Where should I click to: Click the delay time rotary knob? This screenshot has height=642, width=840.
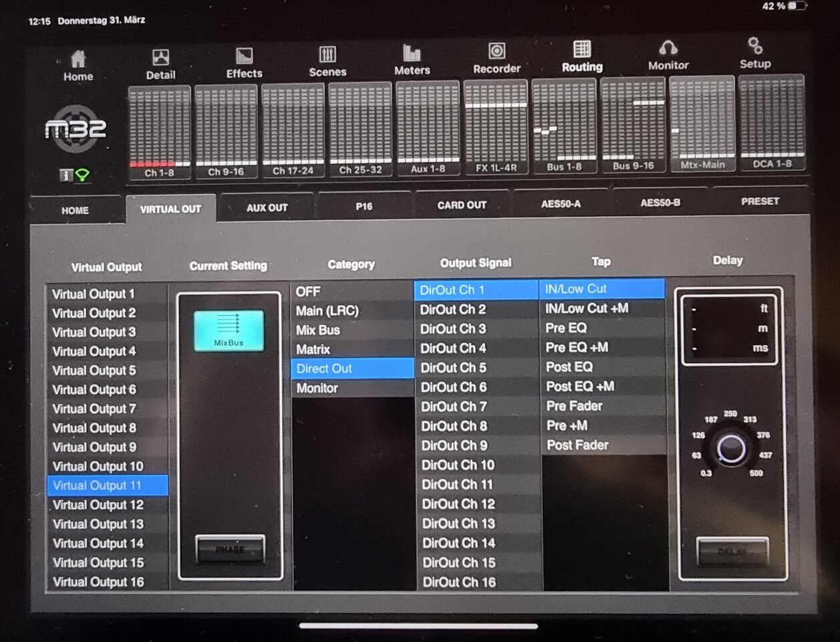tap(731, 449)
